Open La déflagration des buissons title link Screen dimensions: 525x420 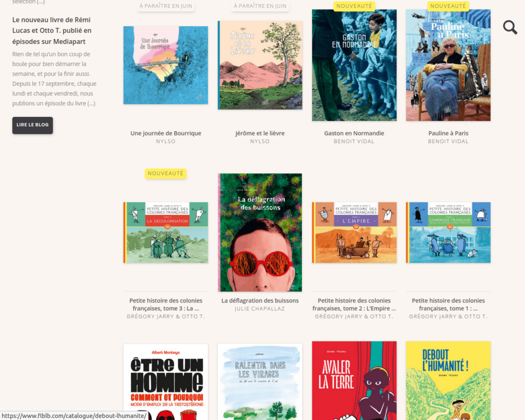click(x=260, y=301)
